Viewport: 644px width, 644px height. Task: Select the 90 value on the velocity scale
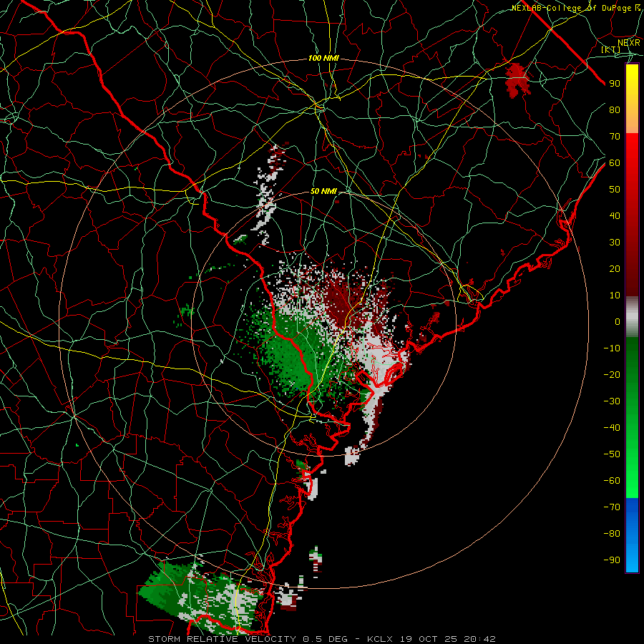pyautogui.click(x=615, y=84)
